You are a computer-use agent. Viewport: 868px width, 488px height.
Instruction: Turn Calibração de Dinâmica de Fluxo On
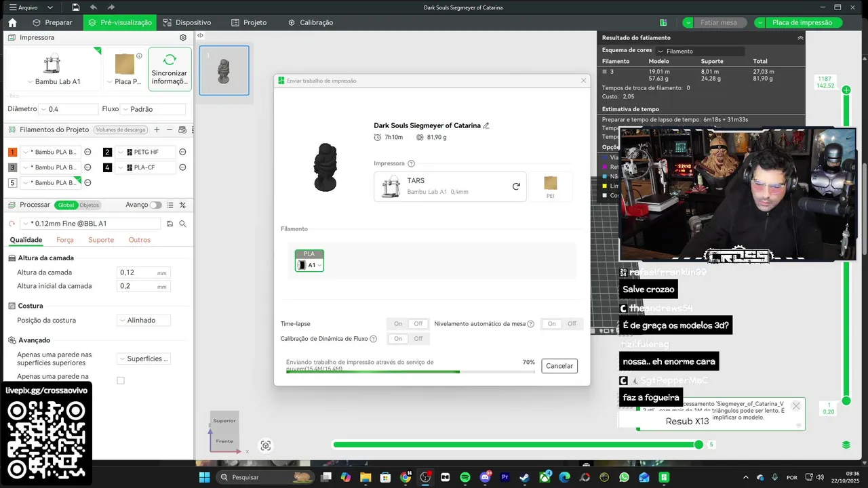(398, 339)
